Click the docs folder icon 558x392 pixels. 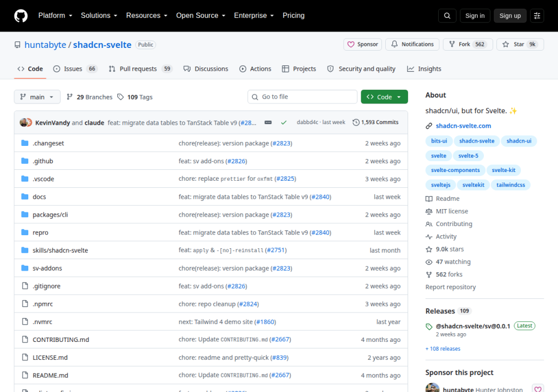point(25,197)
